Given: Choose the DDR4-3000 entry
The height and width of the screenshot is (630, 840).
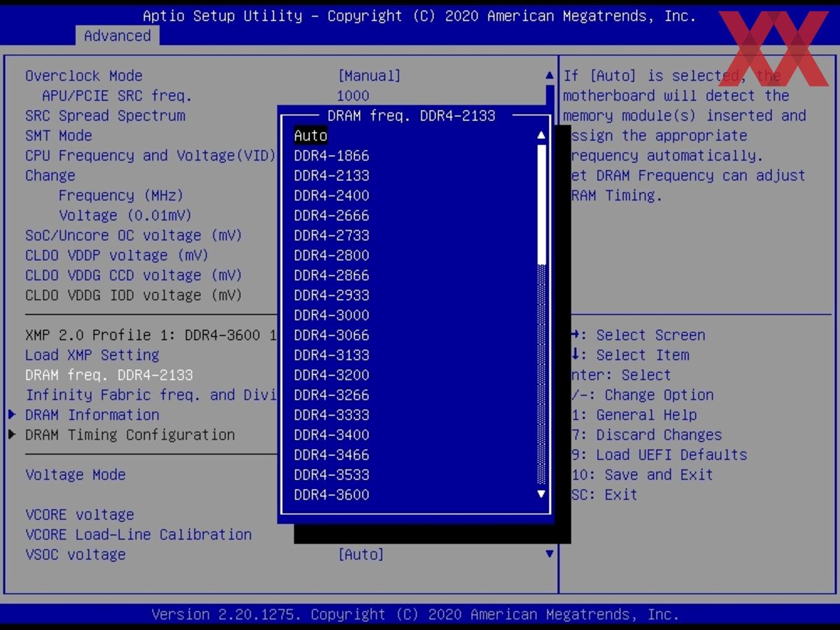Looking at the screenshot, I should pos(331,315).
